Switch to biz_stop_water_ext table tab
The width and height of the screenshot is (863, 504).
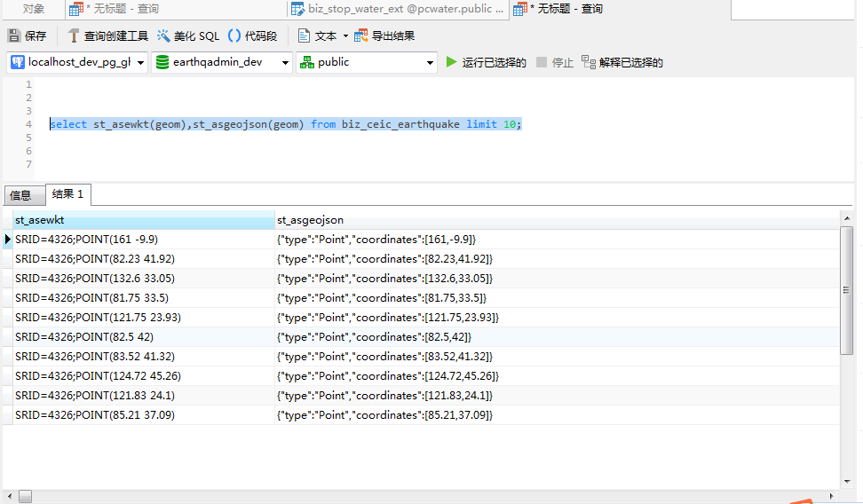pos(398,9)
